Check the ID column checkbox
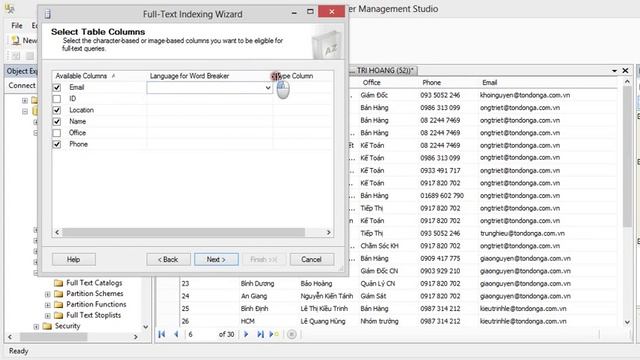The height and width of the screenshot is (360, 640). (x=57, y=99)
